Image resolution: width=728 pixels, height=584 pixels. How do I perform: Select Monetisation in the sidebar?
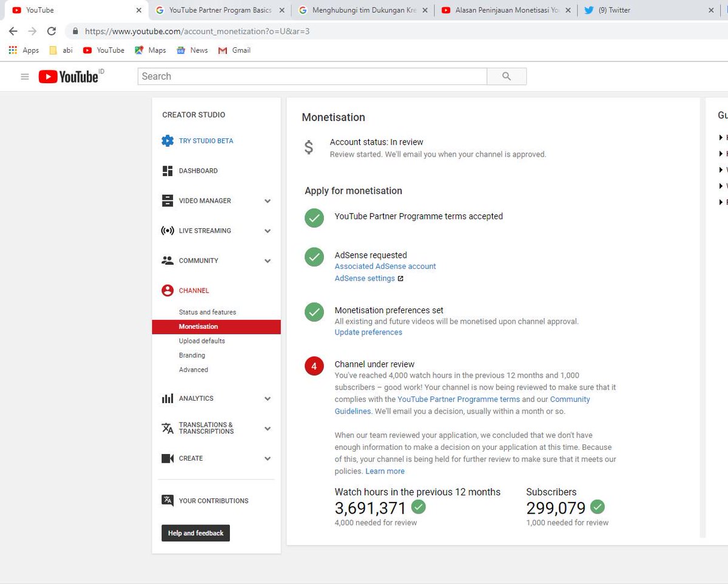(217, 327)
